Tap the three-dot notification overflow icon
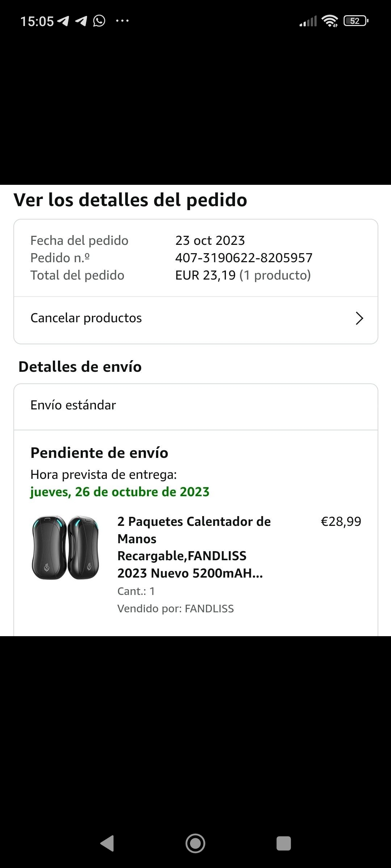The height and width of the screenshot is (868, 391). tap(122, 21)
